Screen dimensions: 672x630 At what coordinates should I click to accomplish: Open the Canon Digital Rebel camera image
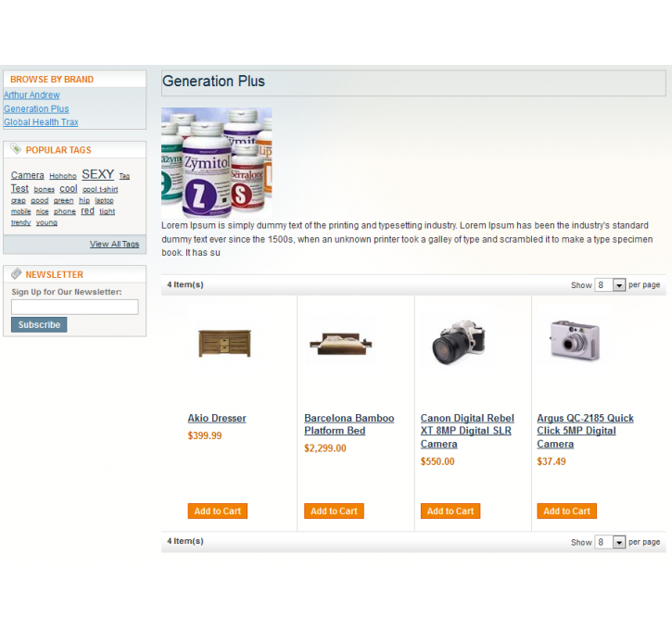click(x=458, y=343)
